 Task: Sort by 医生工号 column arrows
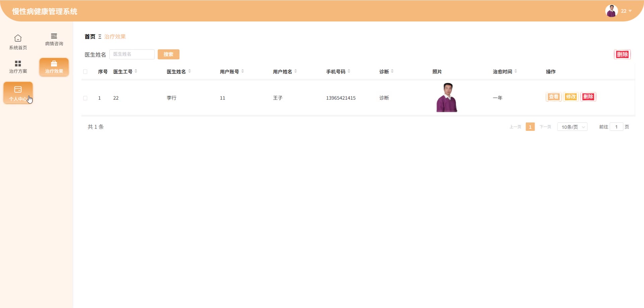136,71
